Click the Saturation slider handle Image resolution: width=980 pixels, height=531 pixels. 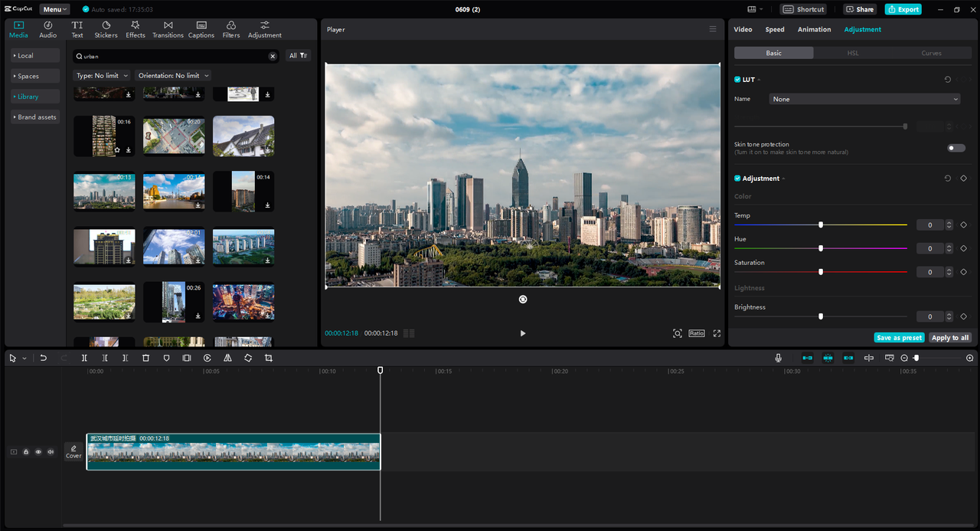point(821,272)
